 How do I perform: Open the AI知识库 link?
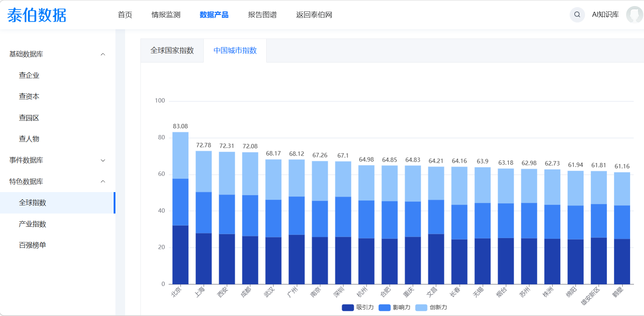[x=605, y=15]
